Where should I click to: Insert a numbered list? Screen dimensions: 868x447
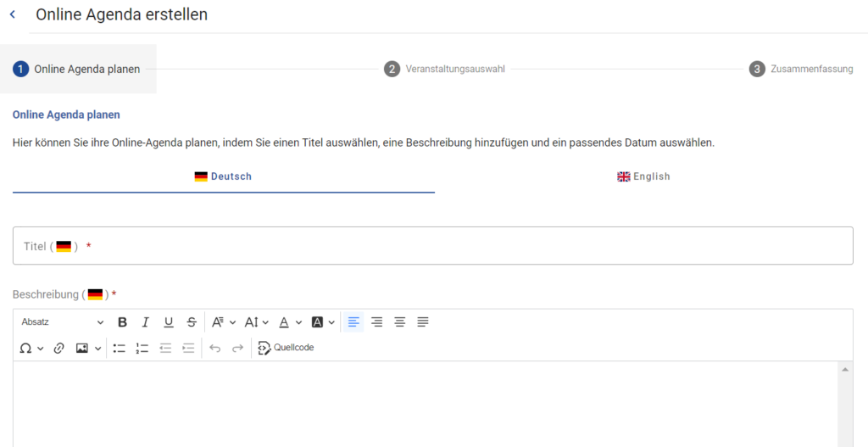(142, 348)
